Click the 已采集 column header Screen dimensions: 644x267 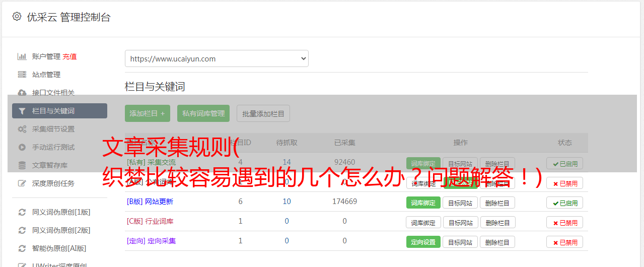345,143
